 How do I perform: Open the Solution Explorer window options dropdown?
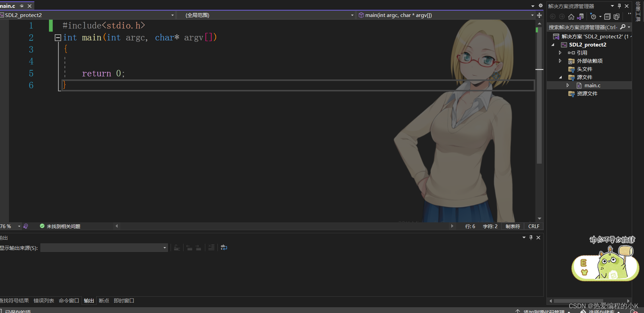point(612,6)
